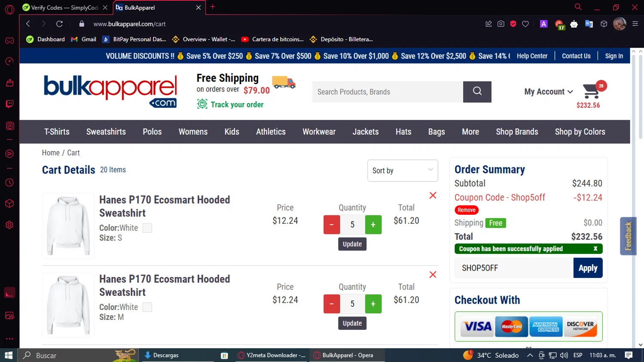Click the site search magnifier button

(477, 92)
